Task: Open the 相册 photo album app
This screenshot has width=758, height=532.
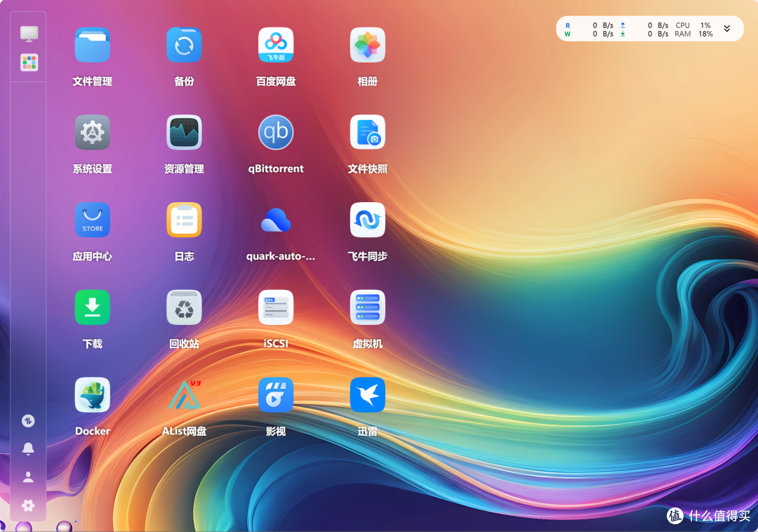Action: pyautogui.click(x=367, y=45)
